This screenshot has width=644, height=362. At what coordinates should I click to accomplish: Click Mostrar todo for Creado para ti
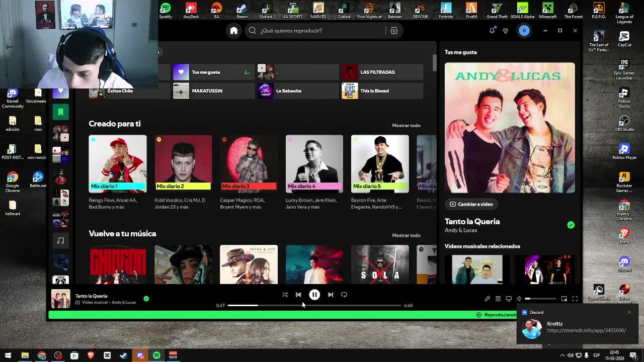click(x=406, y=125)
